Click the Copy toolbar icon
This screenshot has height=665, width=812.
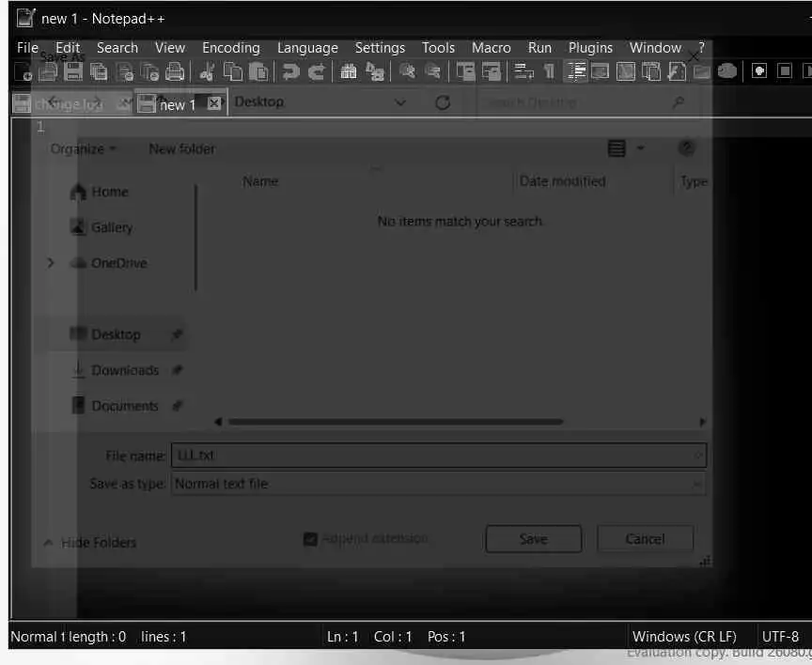click(232, 71)
